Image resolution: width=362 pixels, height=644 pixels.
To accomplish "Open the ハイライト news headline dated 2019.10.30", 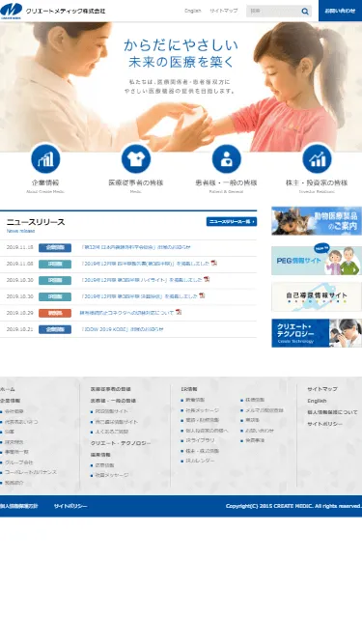I will (x=142, y=280).
